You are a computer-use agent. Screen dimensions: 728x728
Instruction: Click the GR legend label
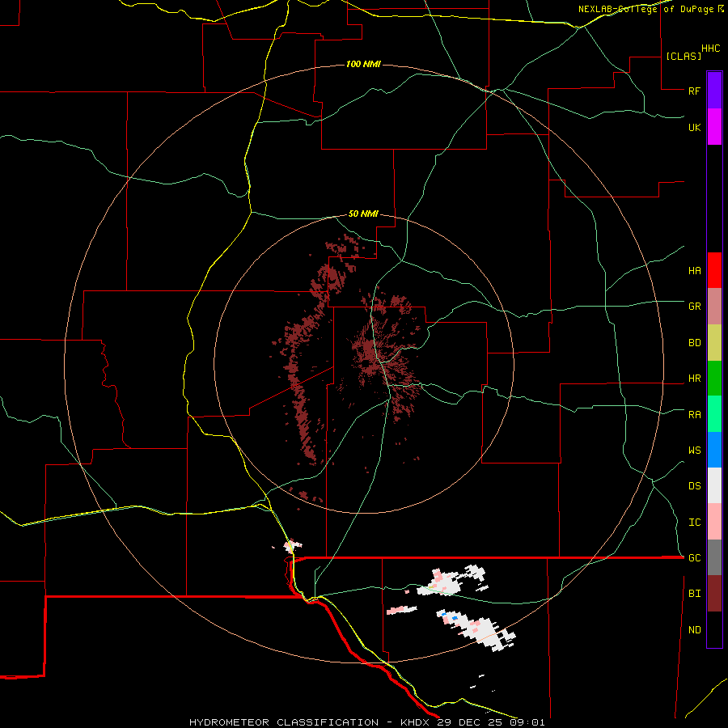[x=694, y=307]
